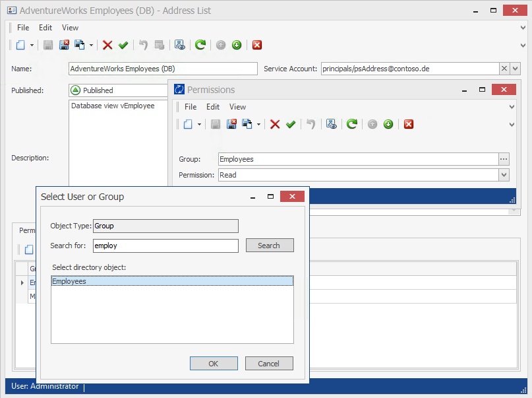
Task: Click green Refresh icon in Address List toolbar
Action: pos(200,45)
